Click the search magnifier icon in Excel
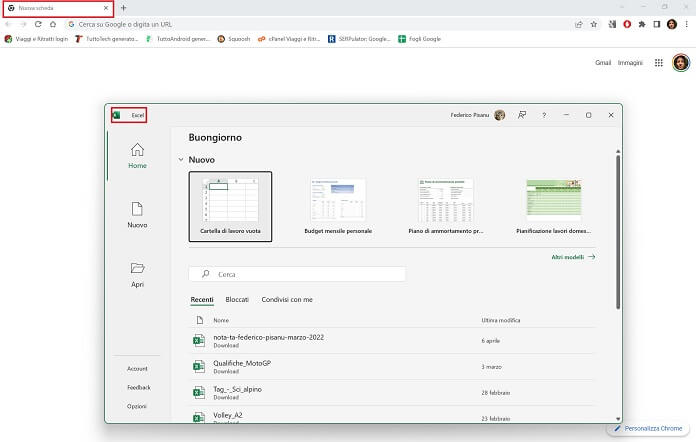 point(206,274)
